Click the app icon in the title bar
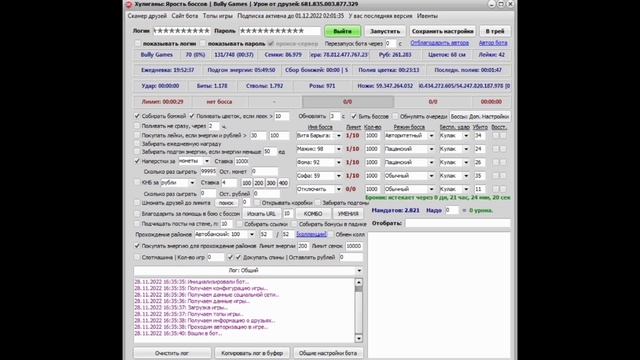This screenshot has width=640, height=360. 129,4
